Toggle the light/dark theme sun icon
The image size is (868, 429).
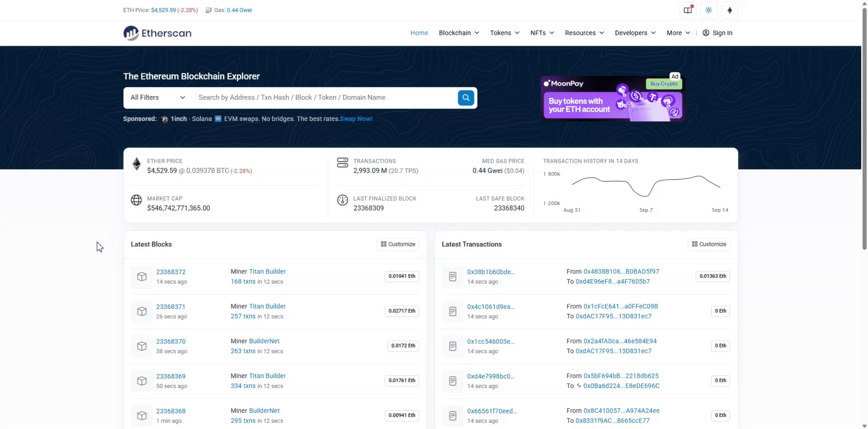coord(709,10)
